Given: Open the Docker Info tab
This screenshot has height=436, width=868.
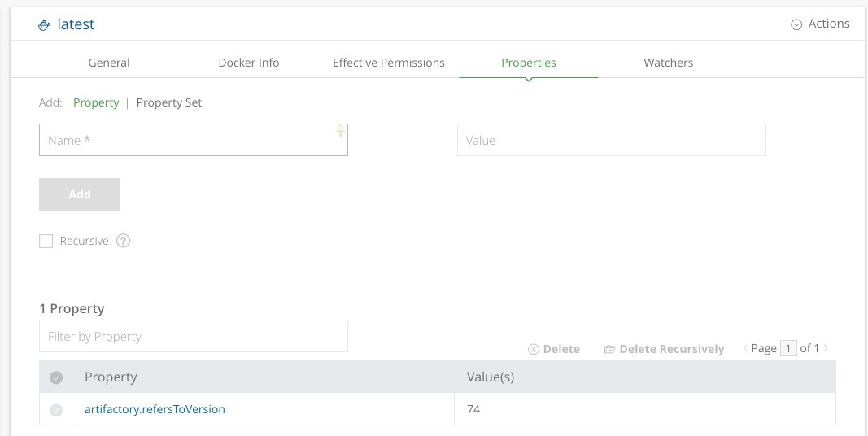Looking at the screenshot, I should pyautogui.click(x=249, y=63).
